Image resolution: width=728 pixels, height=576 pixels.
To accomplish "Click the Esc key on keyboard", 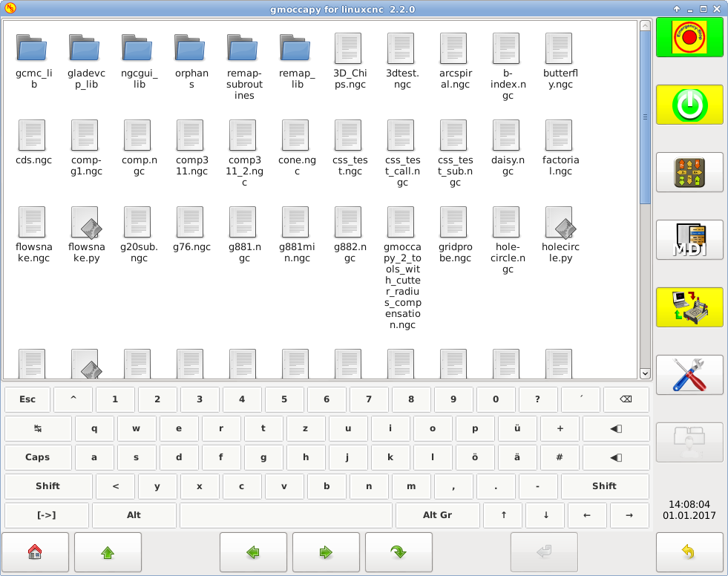I will click(27, 399).
